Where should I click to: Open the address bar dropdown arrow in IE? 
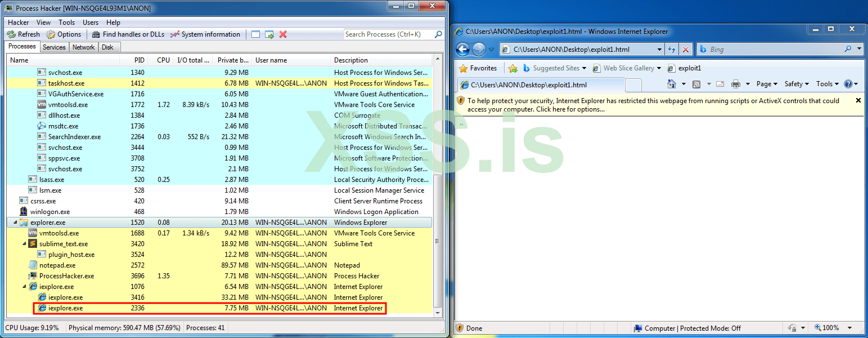[659, 50]
